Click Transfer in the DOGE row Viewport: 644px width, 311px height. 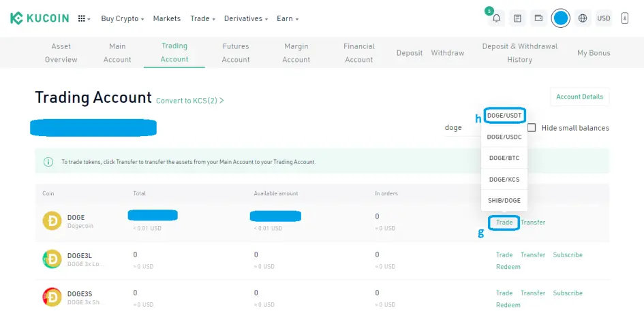pyautogui.click(x=533, y=223)
